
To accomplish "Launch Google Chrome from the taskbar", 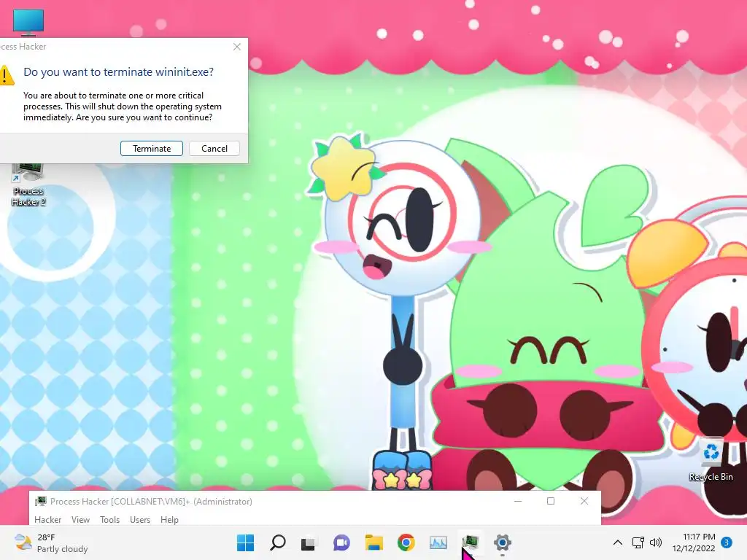I will pos(406,542).
